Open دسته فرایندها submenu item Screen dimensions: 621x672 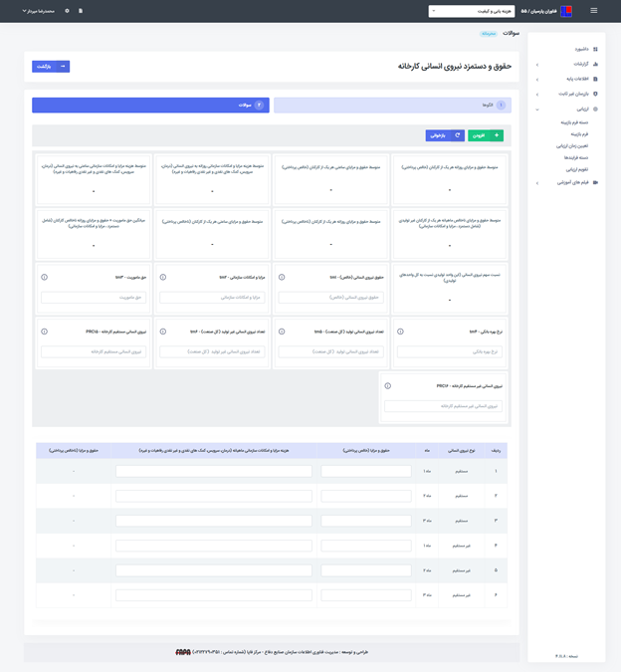(x=576, y=157)
